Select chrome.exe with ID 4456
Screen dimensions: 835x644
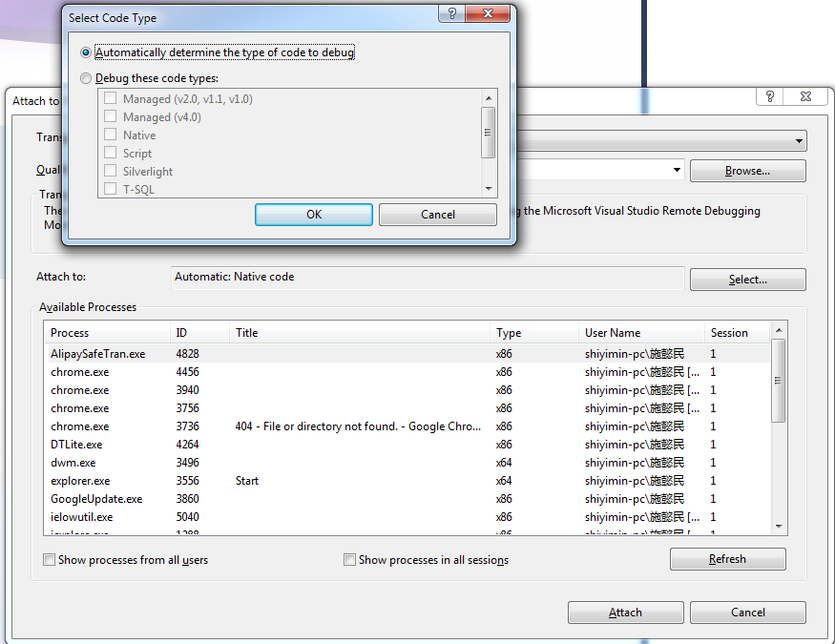tap(407, 371)
